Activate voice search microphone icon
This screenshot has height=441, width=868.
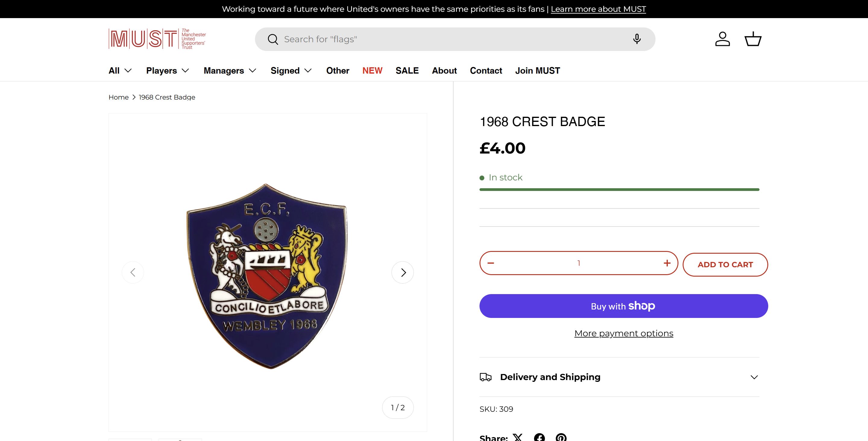[x=637, y=39]
